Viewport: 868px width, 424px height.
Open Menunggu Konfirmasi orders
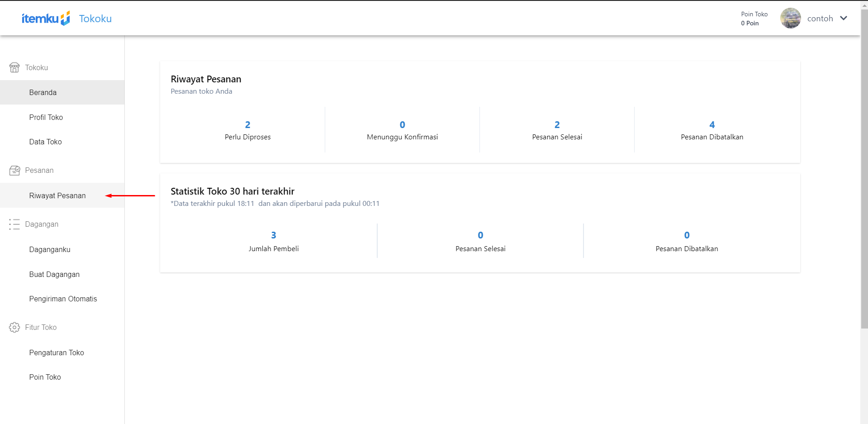pos(402,130)
